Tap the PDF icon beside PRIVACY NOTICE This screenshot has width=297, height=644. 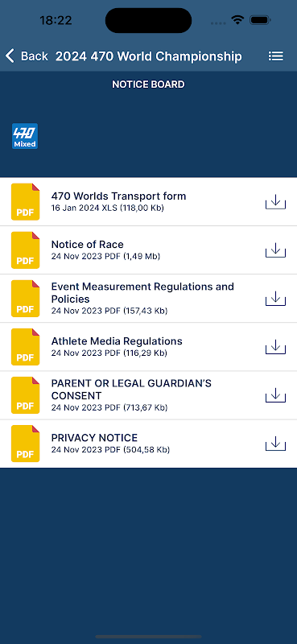point(25,444)
